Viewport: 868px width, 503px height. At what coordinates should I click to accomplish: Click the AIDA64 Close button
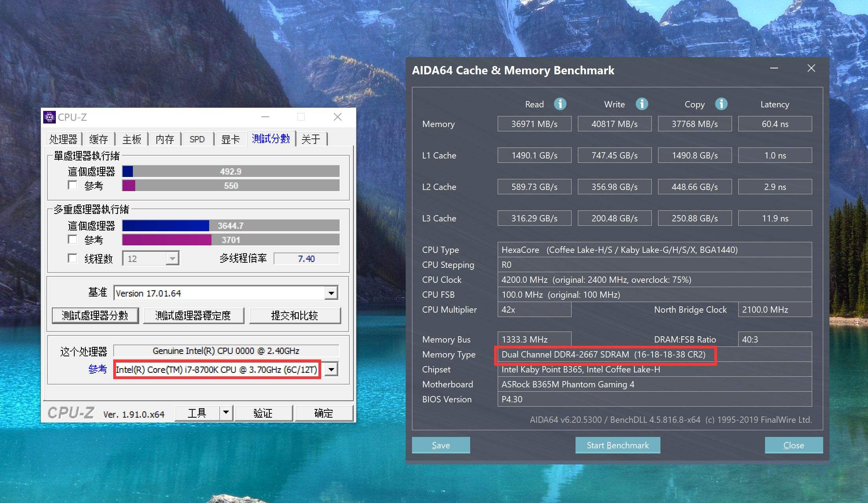coord(794,445)
